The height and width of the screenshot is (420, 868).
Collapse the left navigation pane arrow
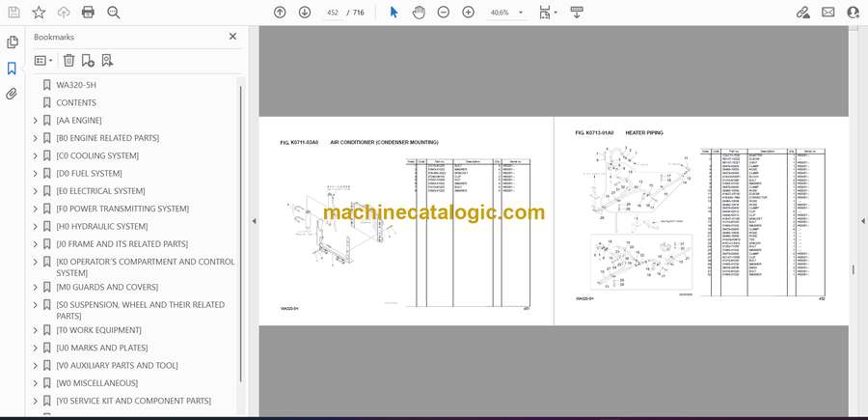254,221
